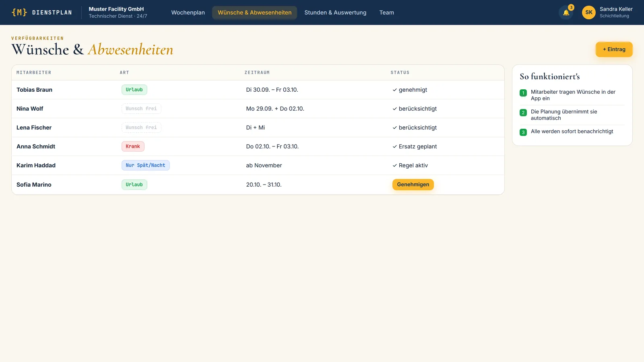
Task: Click the checkmark beside Ersatz geplant
Action: coord(395,147)
